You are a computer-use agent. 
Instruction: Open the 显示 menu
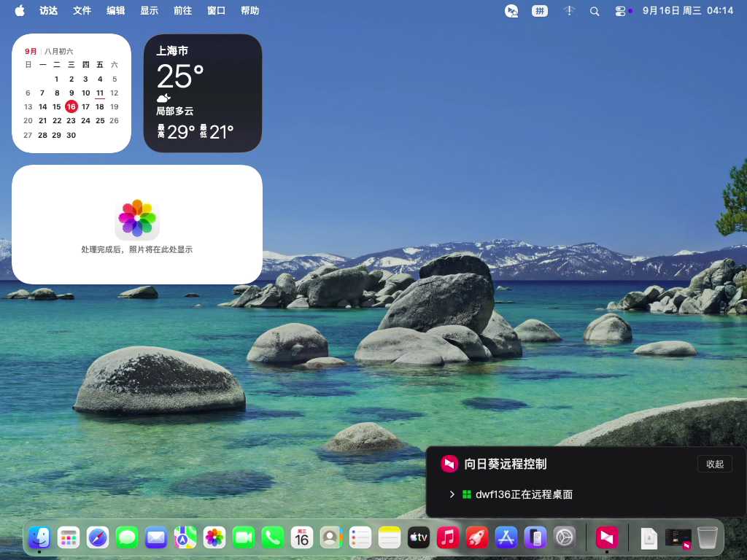pyautogui.click(x=149, y=10)
